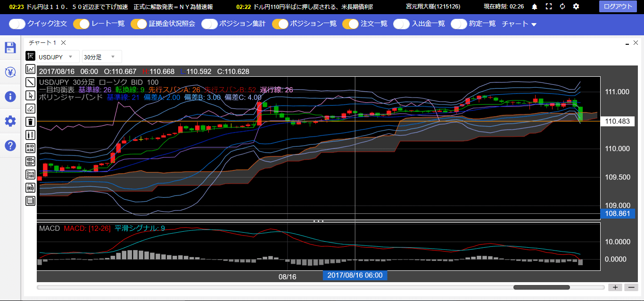Click the trash delete icon
Viewport: 644px width, 301px height.
(x=31, y=122)
